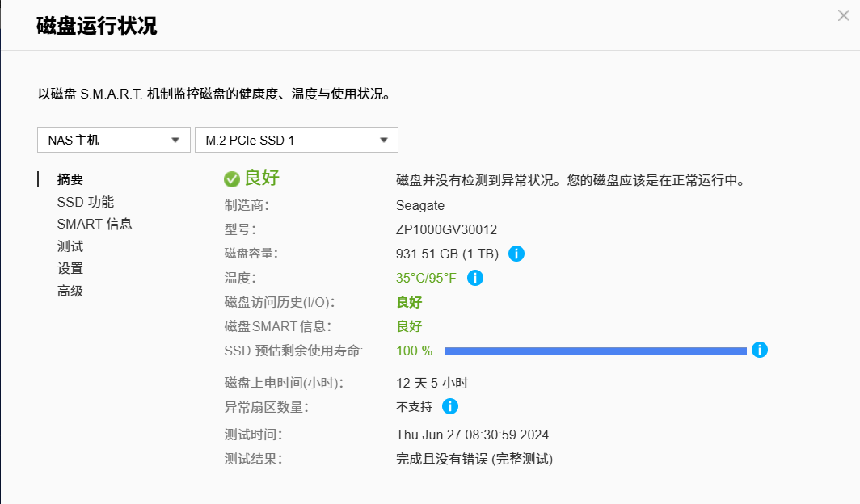Click the SSD lifespan 100% progress bar
This screenshot has height=504, width=860.
(x=596, y=351)
